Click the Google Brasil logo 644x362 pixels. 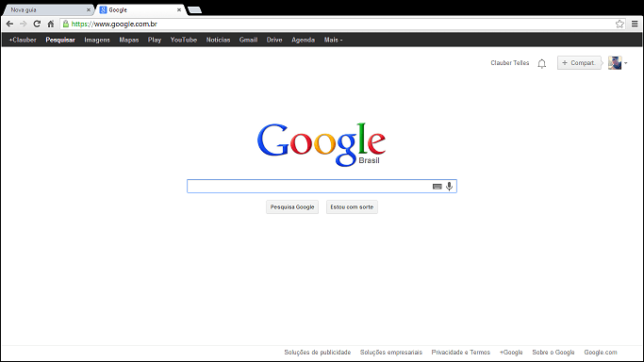click(322, 144)
